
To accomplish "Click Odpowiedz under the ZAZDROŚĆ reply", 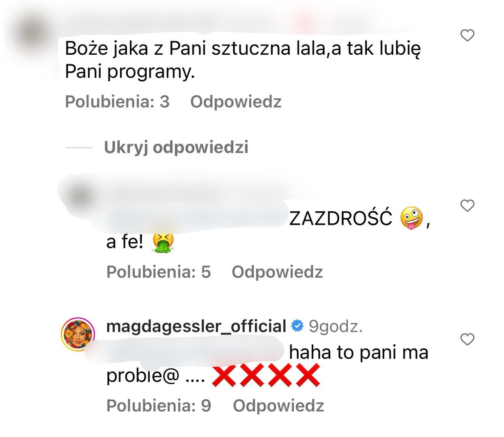I will pos(277,272).
